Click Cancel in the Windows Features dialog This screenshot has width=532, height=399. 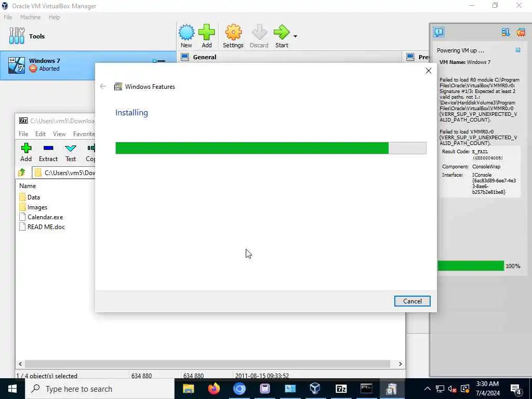412,301
